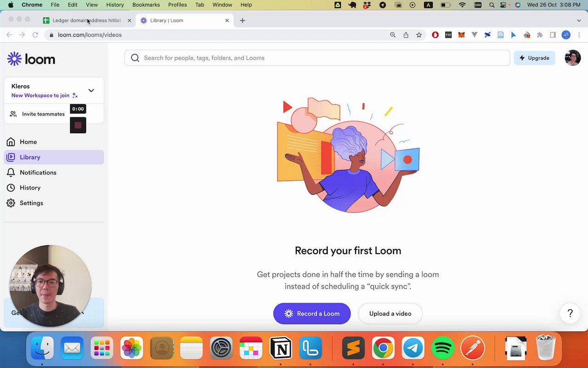Screen dimensions: 588x368
Task: Open Settings in the sidebar
Action: [x=54, y=203]
